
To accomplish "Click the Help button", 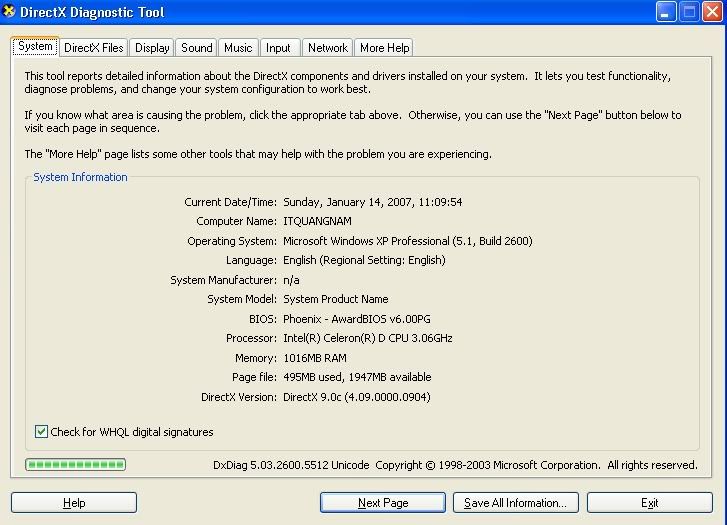I will pyautogui.click(x=74, y=503).
